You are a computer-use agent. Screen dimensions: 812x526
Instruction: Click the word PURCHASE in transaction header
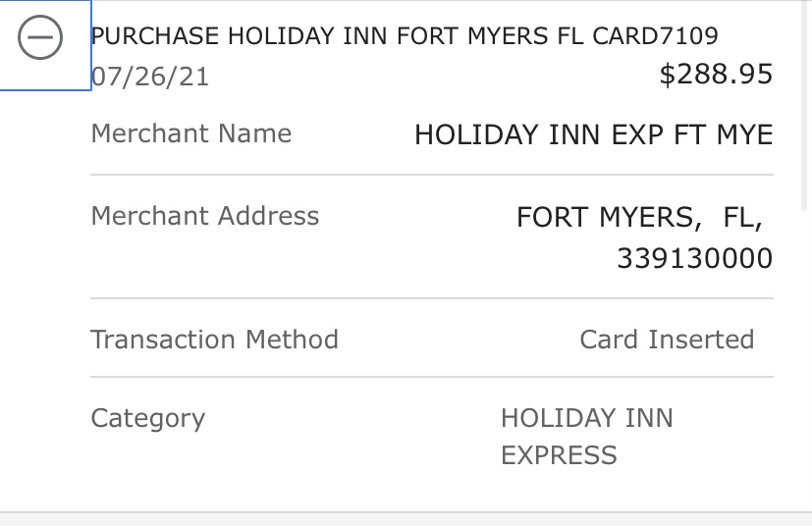(155, 37)
